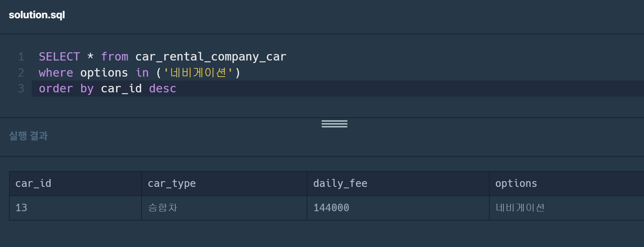644x247 pixels.
Task: Click line number 2 in gutter
Action: pyautogui.click(x=21, y=73)
